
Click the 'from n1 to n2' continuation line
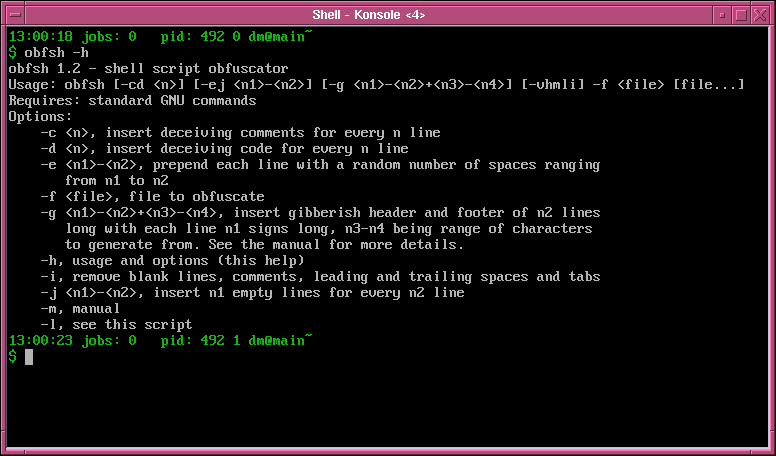click(x=117, y=181)
